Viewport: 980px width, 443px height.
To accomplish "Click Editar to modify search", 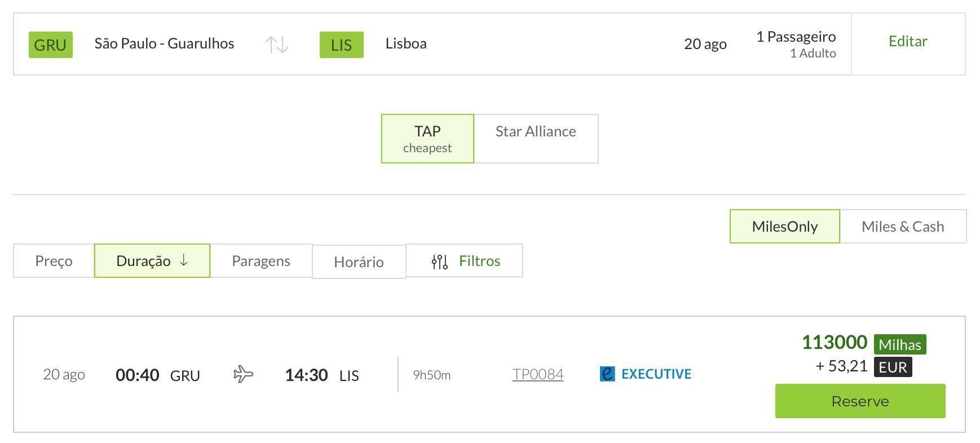I will (908, 41).
